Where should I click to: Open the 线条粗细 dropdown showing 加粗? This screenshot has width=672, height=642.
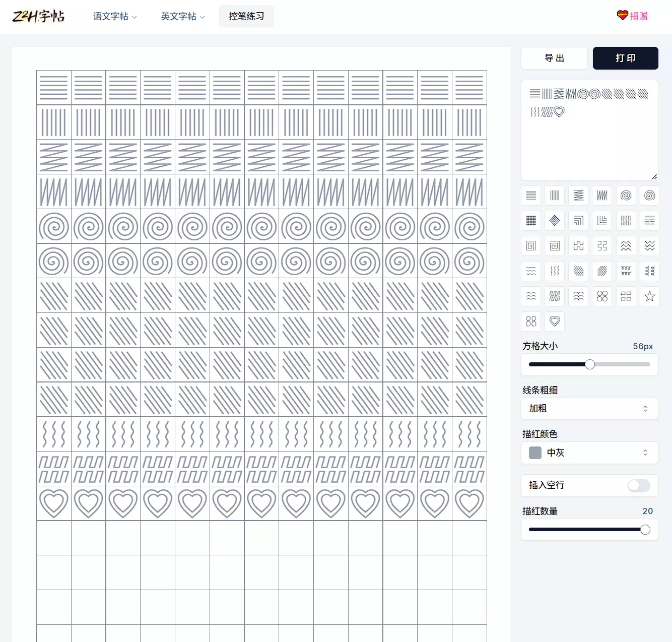pyautogui.click(x=589, y=409)
